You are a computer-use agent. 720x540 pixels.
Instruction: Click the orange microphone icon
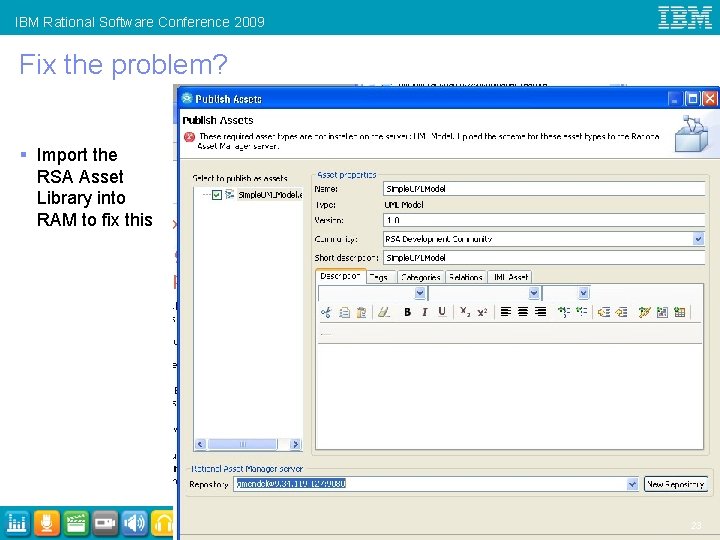click(46, 523)
